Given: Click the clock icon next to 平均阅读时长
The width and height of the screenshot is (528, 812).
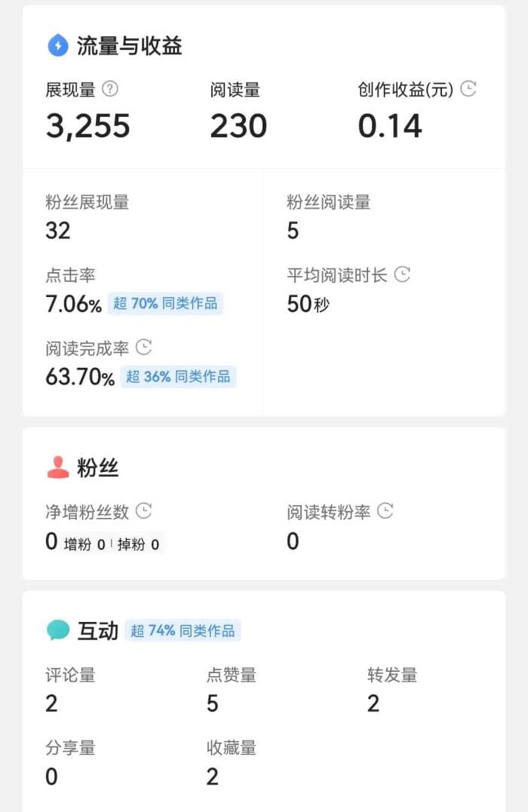Looking at the screenshot, I should coord(404,275).
